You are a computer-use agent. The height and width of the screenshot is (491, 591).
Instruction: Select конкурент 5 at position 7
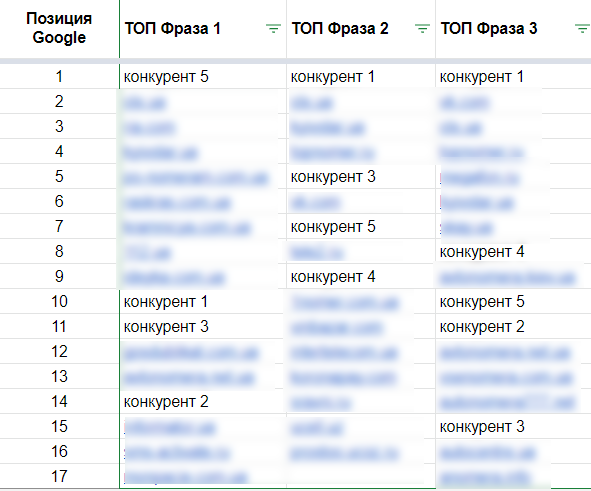[333, 227]
